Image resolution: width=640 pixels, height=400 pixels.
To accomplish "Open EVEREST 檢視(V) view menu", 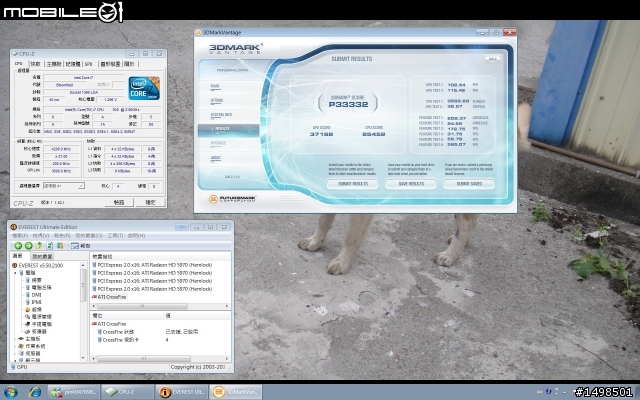I will coord(41,236).
